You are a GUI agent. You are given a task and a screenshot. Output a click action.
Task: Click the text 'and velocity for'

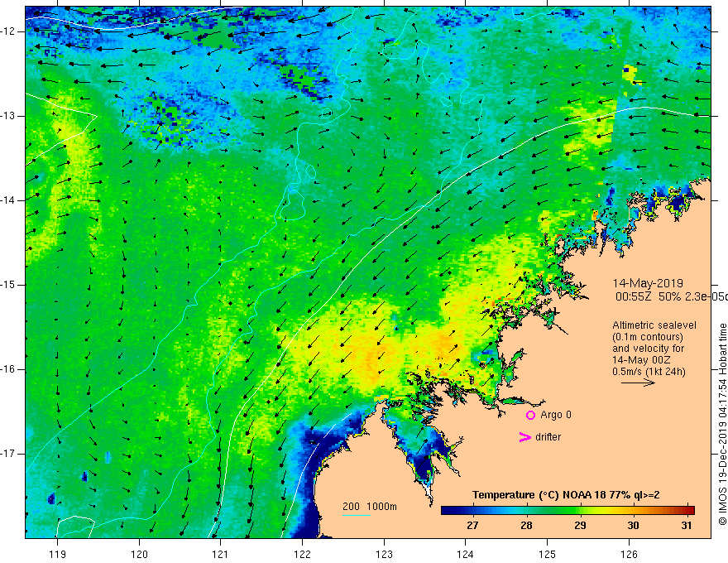click(648, 349)
